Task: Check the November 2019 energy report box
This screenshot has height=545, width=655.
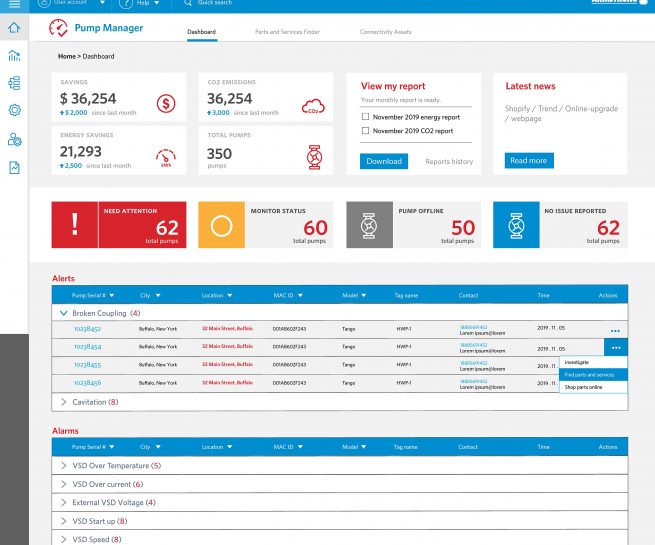Action: [x=365, y=117]
